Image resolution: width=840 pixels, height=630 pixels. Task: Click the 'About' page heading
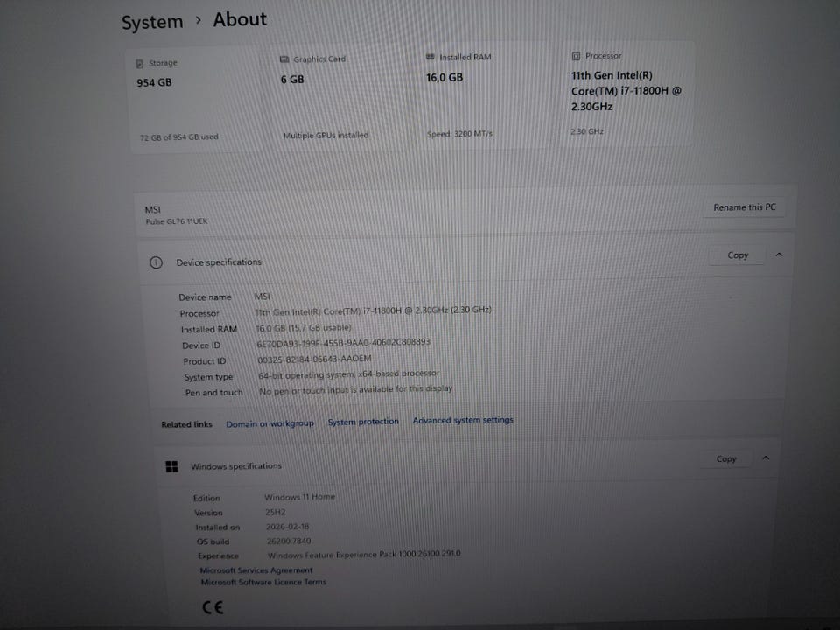(240, 19)
